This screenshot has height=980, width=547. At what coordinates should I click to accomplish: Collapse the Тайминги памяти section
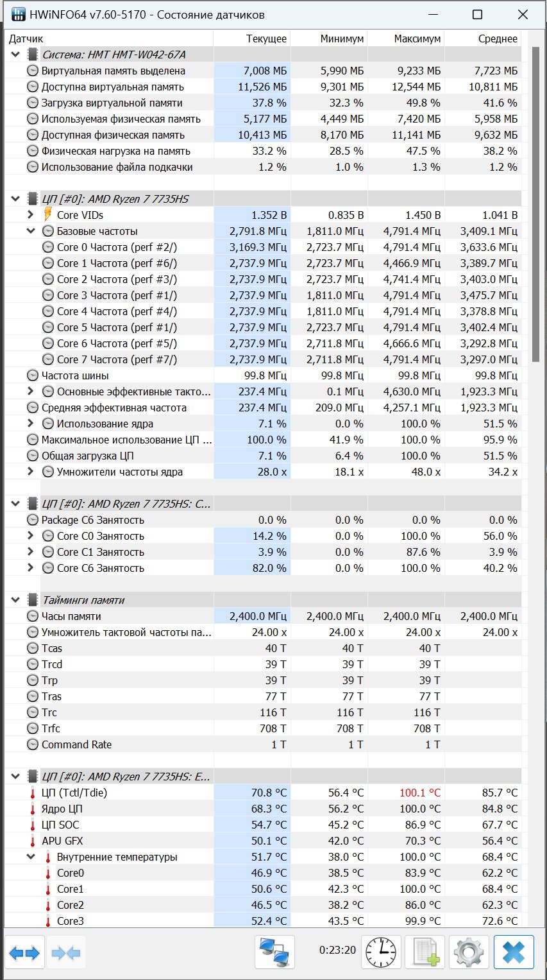[x=15, y=600]
